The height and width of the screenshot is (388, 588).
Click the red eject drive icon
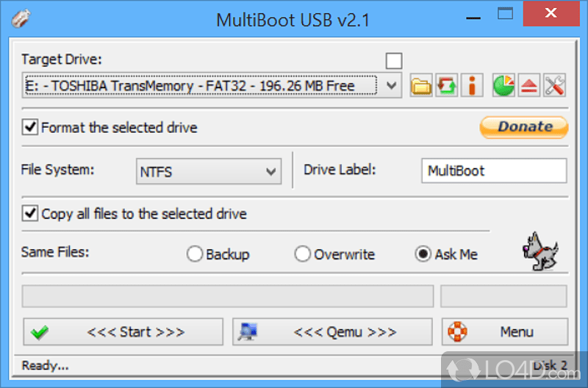(528, 85)
